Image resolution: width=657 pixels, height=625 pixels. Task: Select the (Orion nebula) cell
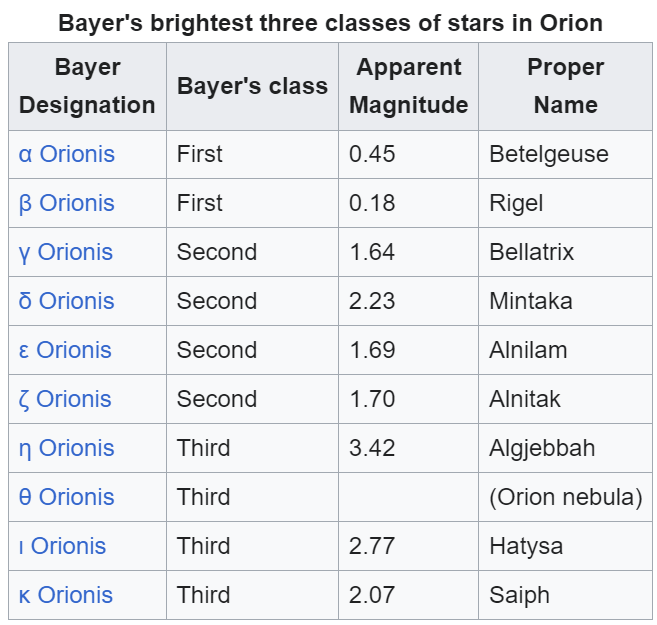(566, 497)
